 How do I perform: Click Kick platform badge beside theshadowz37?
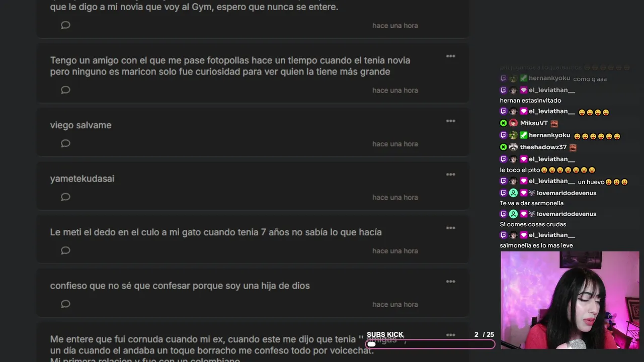click(x=503, y=147)
